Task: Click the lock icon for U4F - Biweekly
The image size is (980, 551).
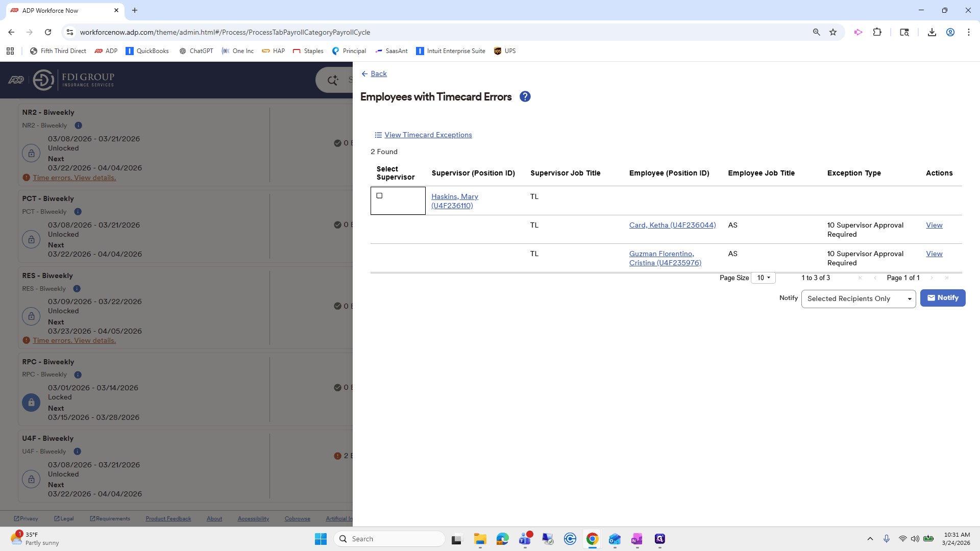Action: [31, 479]
